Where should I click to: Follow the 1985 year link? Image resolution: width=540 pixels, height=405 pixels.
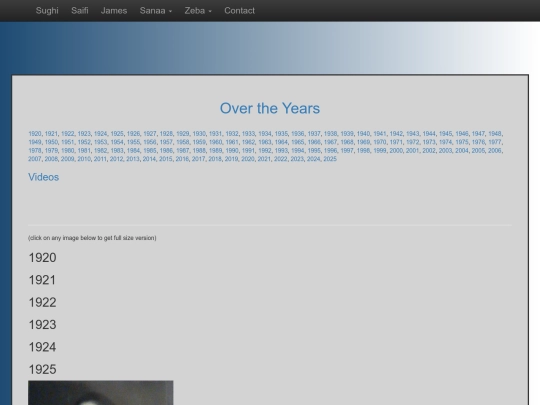tap(149, 150)
